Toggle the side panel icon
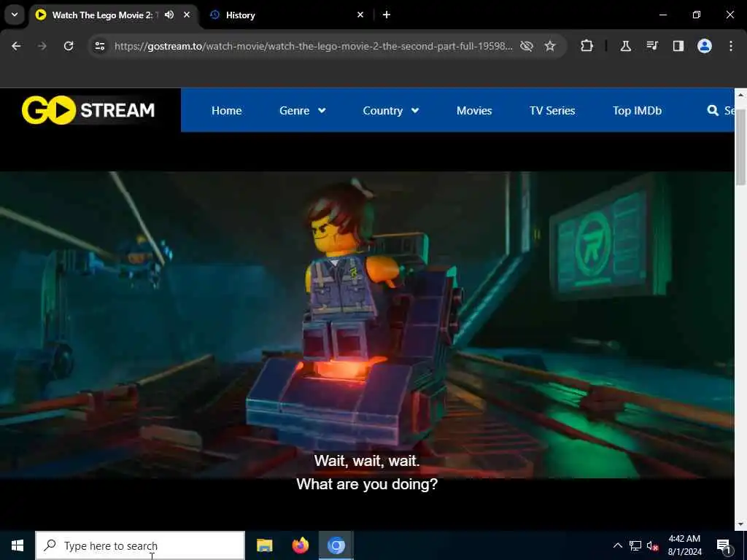The height and width of the screenshot is (560, 747). tap(678, 46)
